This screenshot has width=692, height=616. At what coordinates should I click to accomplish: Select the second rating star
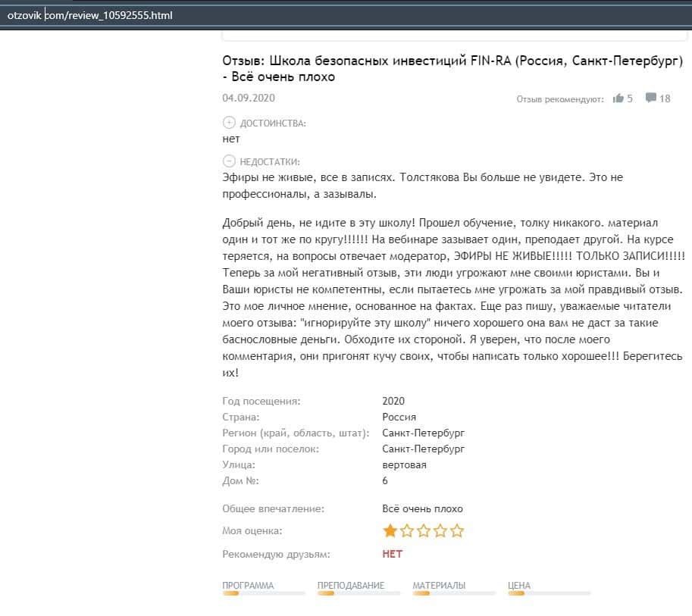[407, 531]
